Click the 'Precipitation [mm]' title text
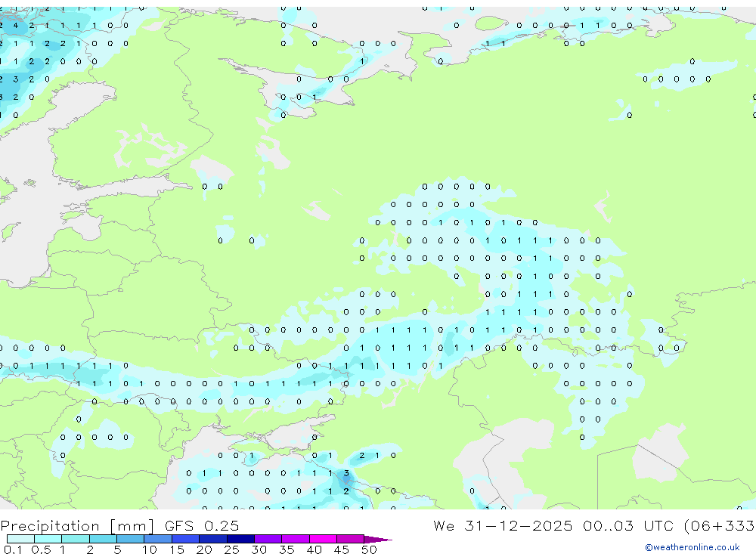Viewport: 756px width, 554px height. click(x=76, y=525)
